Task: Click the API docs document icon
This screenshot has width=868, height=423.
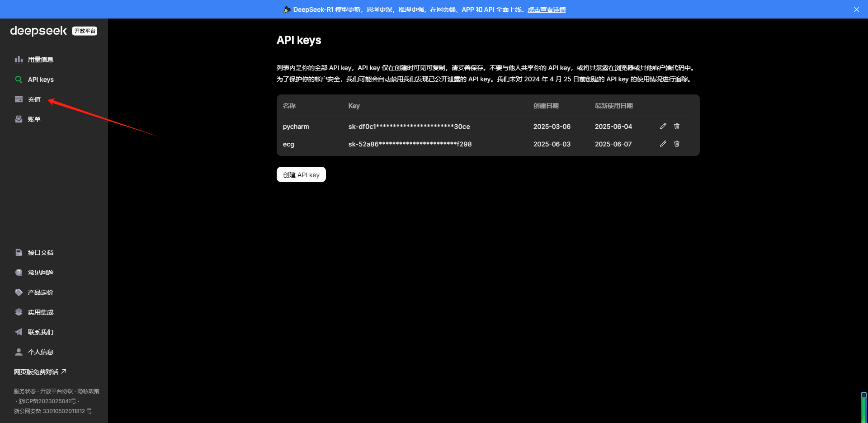Action: (x=19, y=253)
